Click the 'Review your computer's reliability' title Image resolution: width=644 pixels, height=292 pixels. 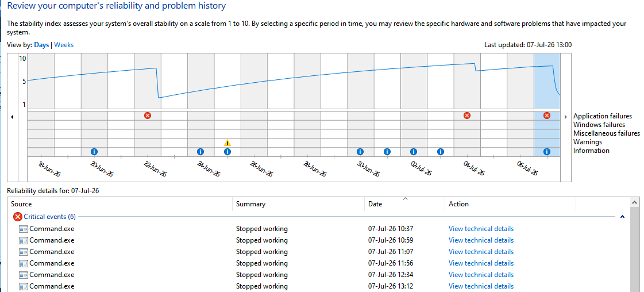tap(117, 6)
